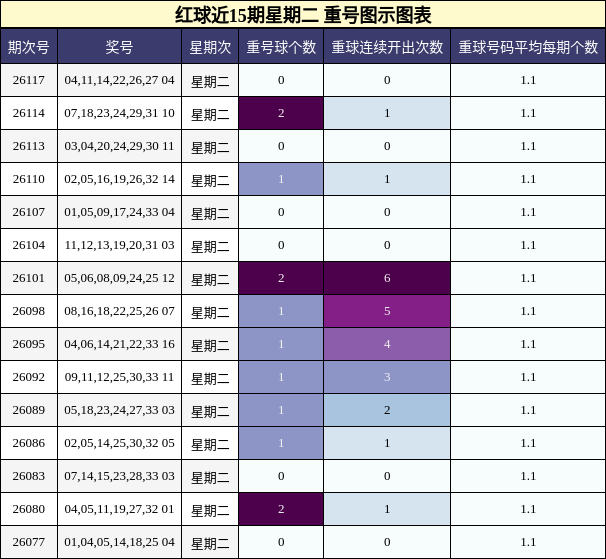Click consecutive count 4 in row 26095
Screen dimensions: 606x559
tap(387, 344)
